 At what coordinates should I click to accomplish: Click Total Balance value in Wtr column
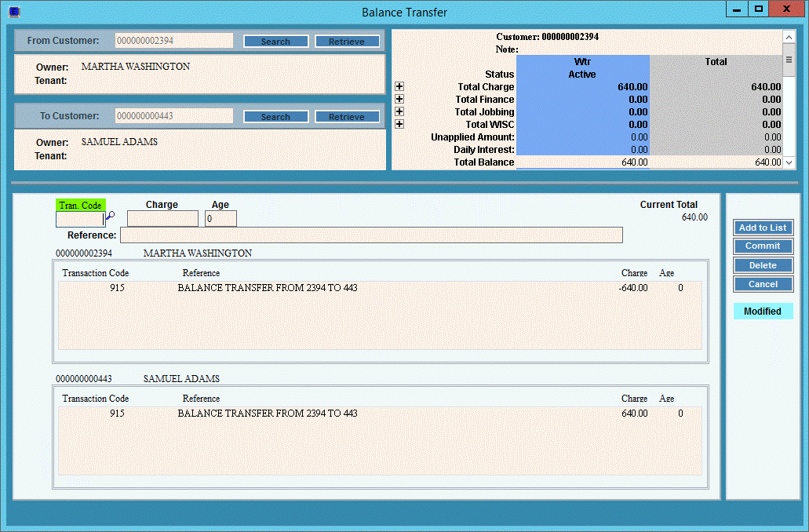[635, 162]
